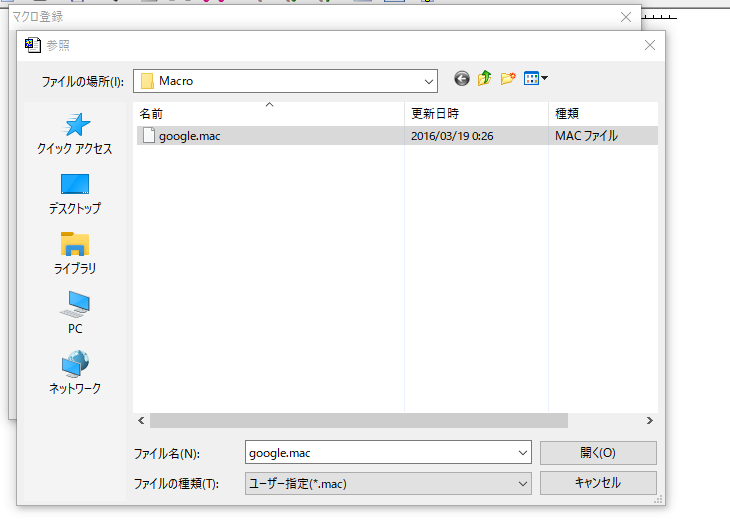Image resolution: width=730 pixels, height=520 pixels.
Task: Click the 参照 dialog title icon
Action: (33, 45)
